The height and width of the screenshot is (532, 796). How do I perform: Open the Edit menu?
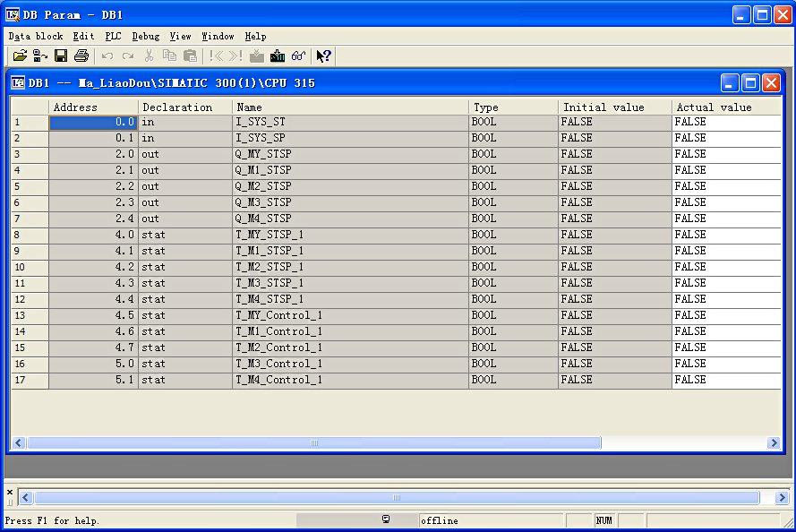coord(83,36)
